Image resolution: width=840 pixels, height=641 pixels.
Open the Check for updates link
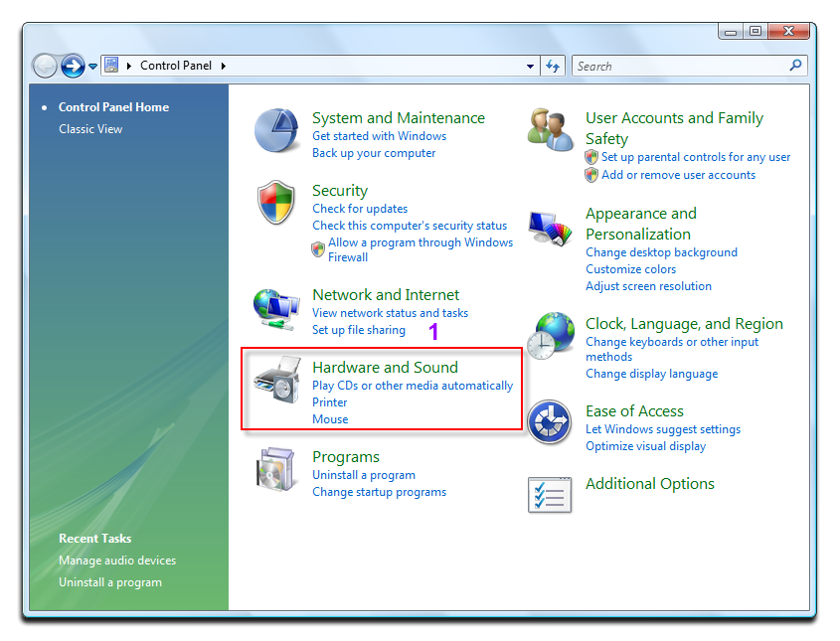tap(360, 209)
